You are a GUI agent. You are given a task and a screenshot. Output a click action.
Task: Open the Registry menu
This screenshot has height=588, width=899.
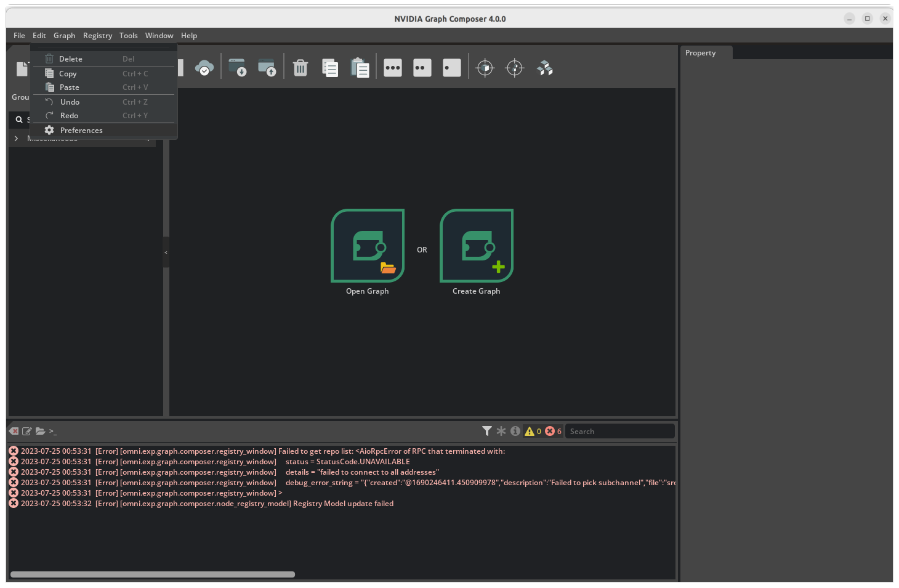[x=98, y=36]
